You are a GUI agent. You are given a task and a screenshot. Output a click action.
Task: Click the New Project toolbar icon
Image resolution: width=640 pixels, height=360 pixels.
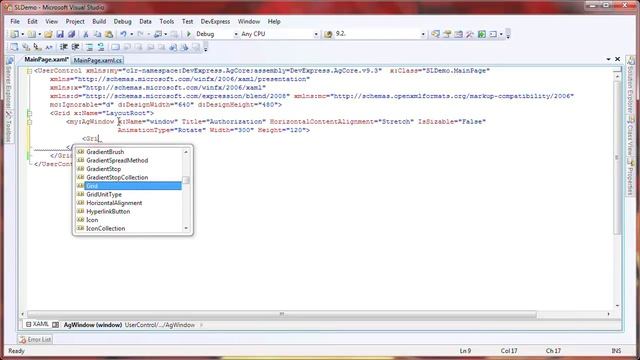[14, 34]
